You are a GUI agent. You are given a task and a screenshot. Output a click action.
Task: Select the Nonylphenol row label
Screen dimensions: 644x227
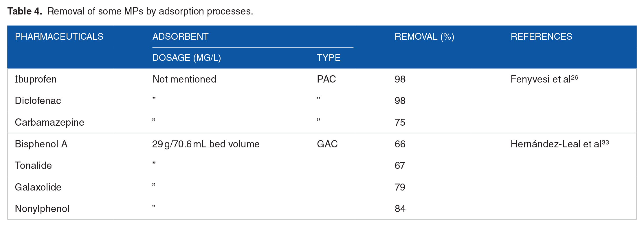click(x=42, y=209)
